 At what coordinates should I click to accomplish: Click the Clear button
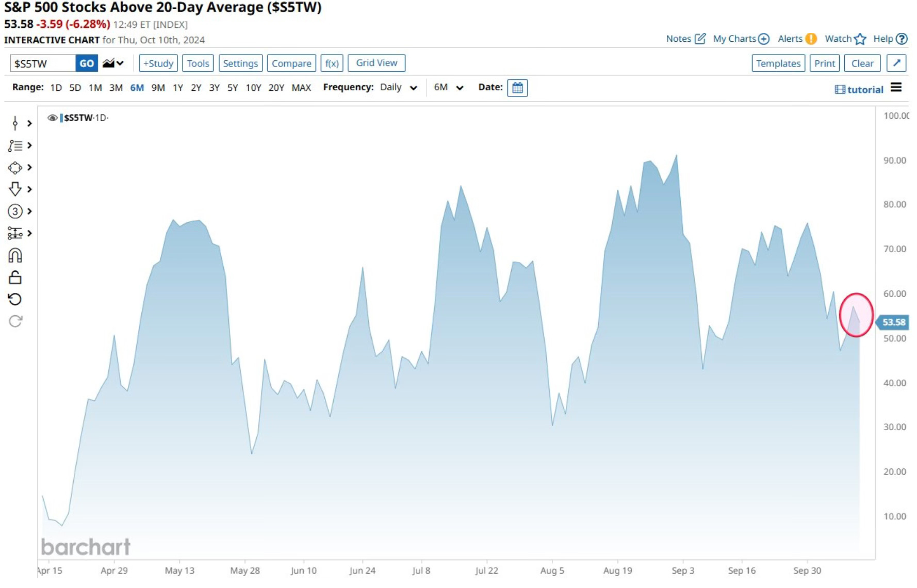point(862,63)
